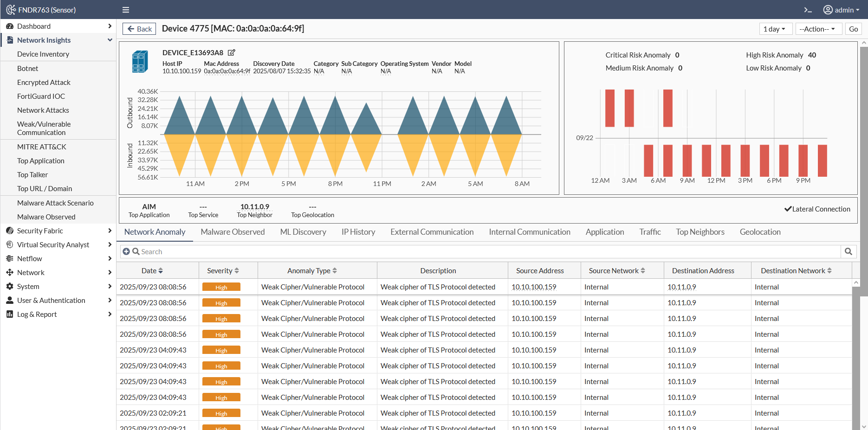The image size is (868, 430).
Task: Open the --Action-- dropdown
Action: coord(817,29)
